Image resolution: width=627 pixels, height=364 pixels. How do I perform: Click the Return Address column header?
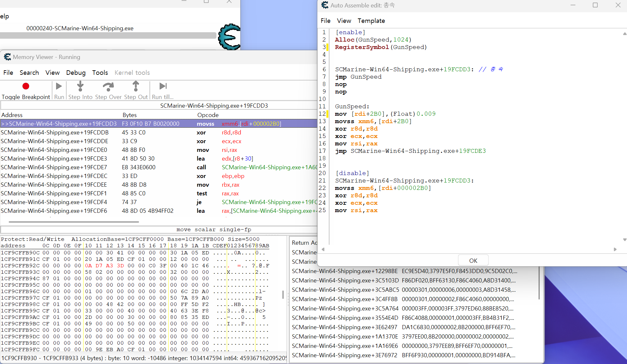pos(304,243)
